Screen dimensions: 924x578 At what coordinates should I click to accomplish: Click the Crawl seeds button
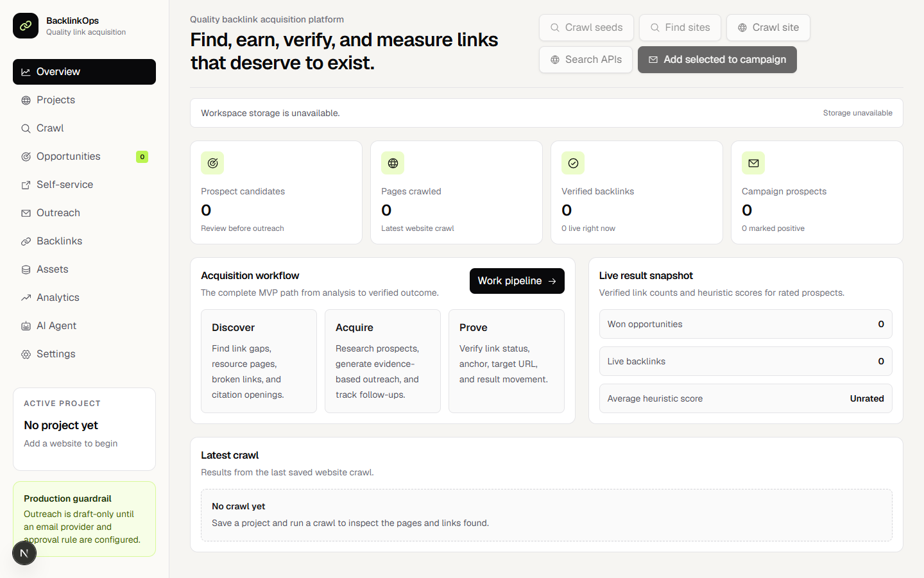tap(586, 28)
